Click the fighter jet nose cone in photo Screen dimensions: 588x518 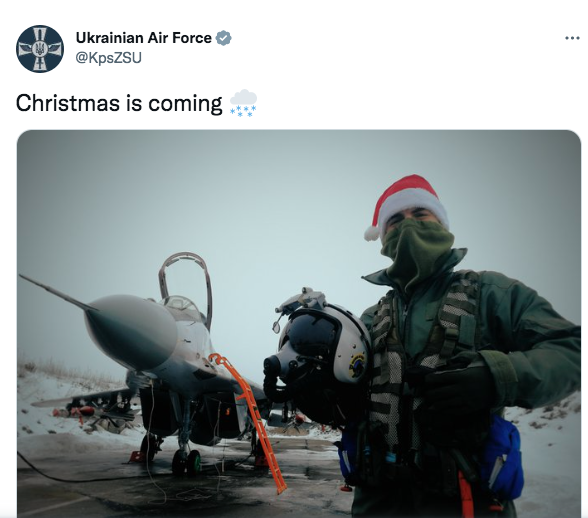(130, 331)
